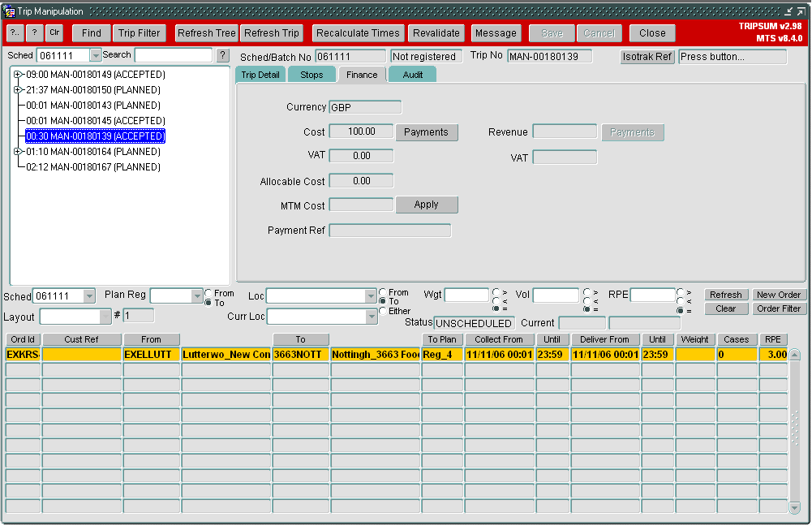Click the 3663NOTT cell in order row

[300, 355]
